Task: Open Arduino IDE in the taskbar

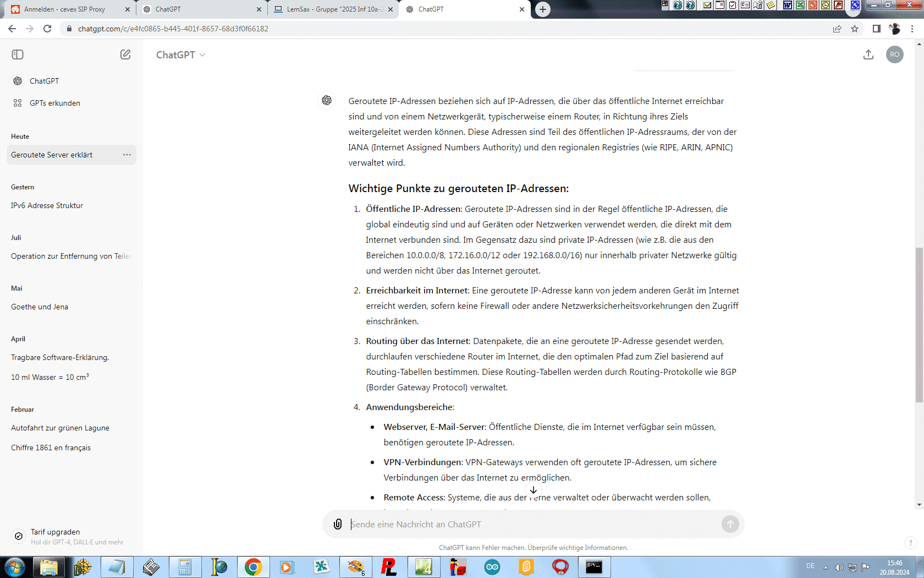Action: tap(492, 567)
